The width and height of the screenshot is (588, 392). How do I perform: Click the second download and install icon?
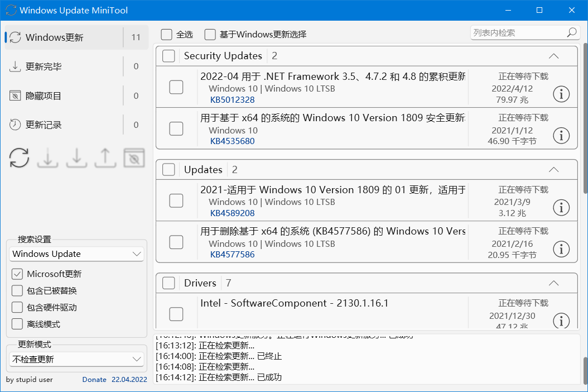point(76,157)
